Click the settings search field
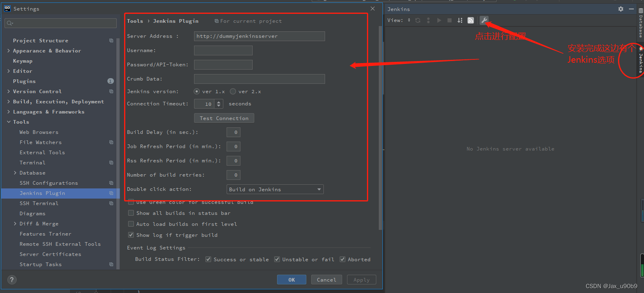The image size is (644, 293). (x=61, y=23)
